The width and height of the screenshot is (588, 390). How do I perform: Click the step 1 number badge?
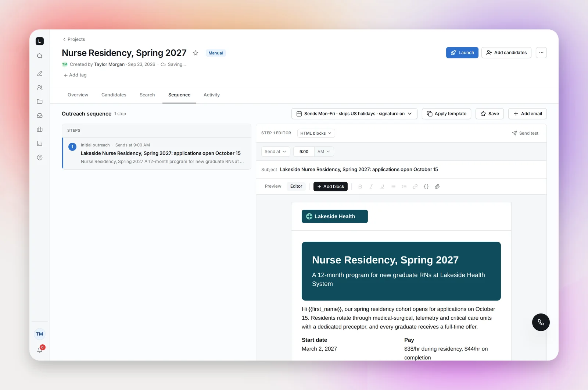72,147
